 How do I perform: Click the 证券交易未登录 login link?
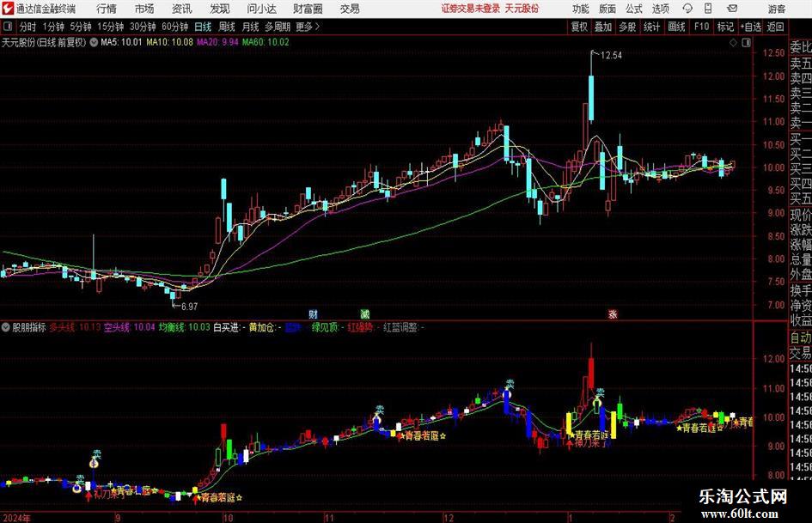[x=470, y=9]
